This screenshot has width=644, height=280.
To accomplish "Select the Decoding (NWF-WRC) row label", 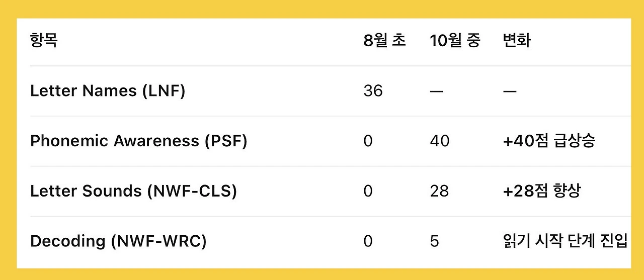I will coord(118,241).
